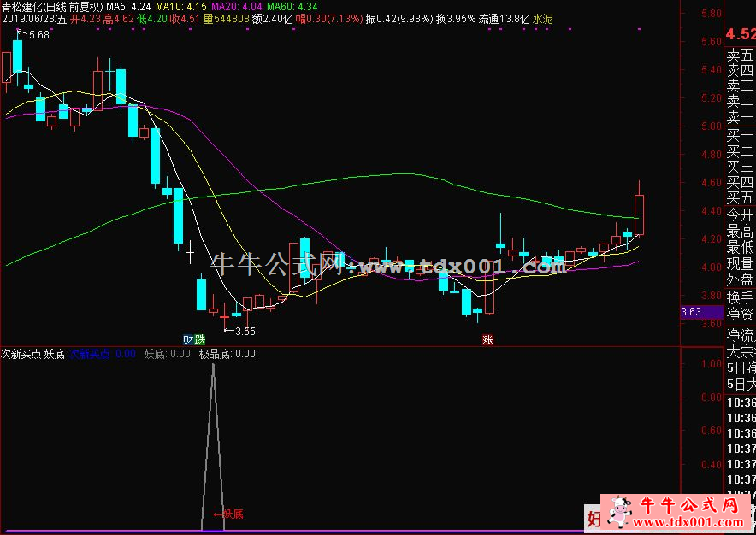Click the 换手 quote field
Screen dimensions: 756x535
point(741,298)
